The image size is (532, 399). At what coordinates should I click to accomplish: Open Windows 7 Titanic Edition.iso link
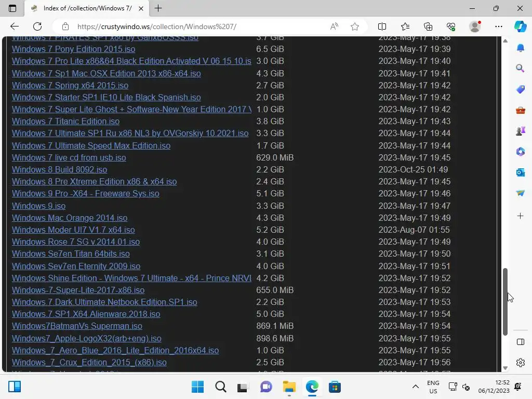(x=65, y=122)
